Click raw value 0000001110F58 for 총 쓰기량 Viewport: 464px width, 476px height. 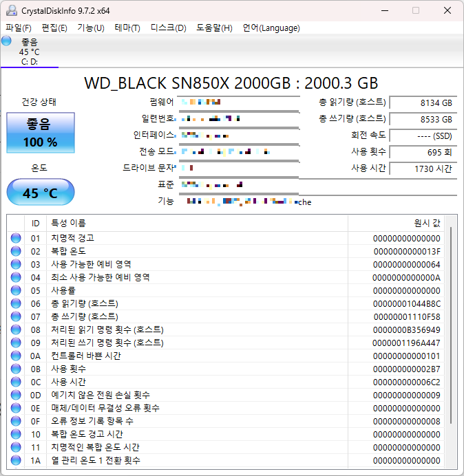tap(407, 317)
